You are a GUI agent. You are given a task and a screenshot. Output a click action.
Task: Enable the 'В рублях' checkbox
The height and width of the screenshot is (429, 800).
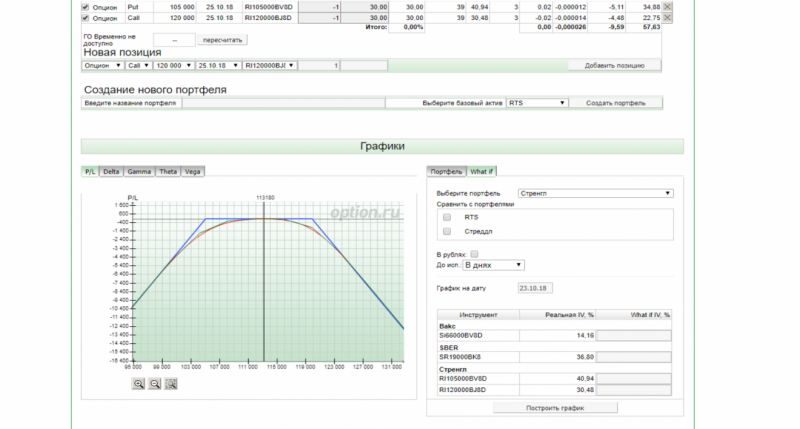474,254
